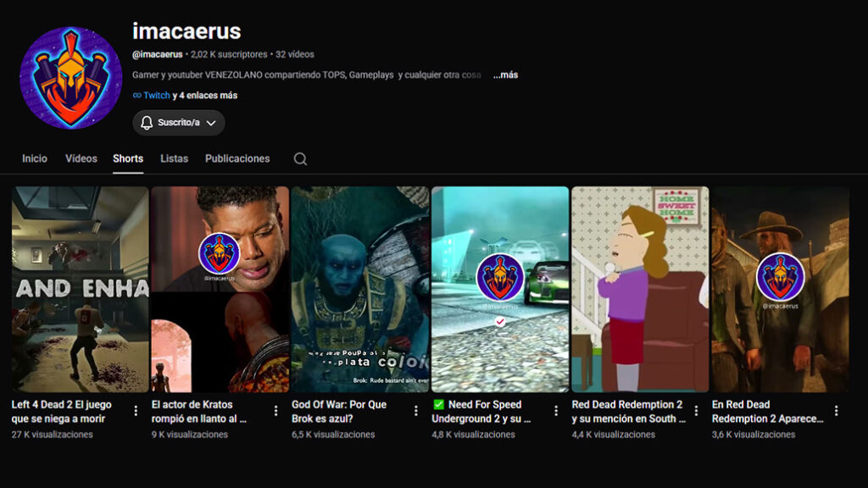Expand the Suscrito/a chevron dropdown
868x488 pixels.
[x=211, y=123]
